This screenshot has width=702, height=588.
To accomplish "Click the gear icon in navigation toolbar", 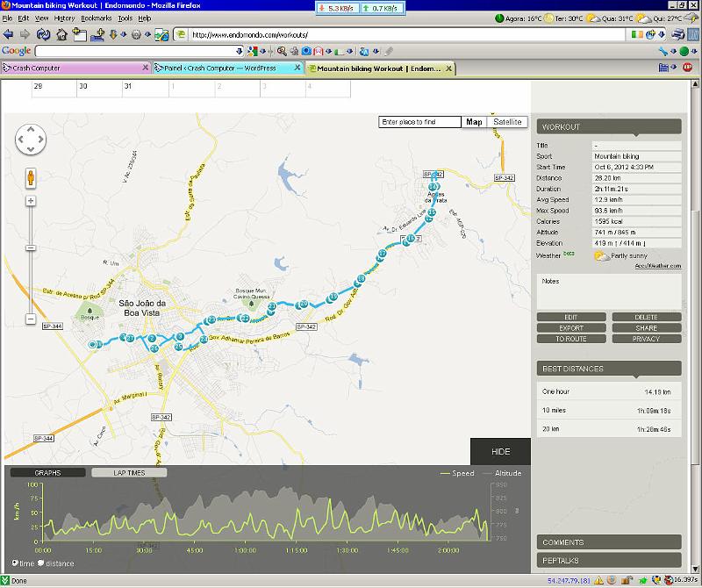I will coord(136,34).
